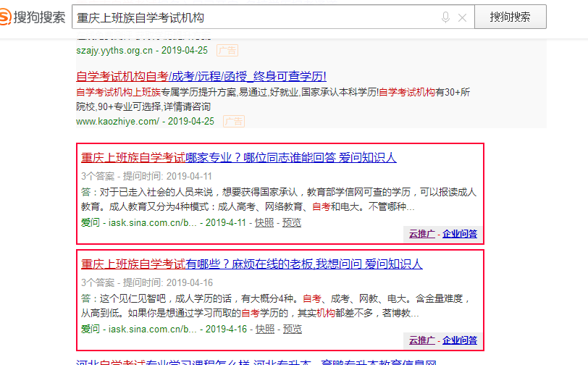Open result 重庆上班族自学考试有哪些

[251, 264]
